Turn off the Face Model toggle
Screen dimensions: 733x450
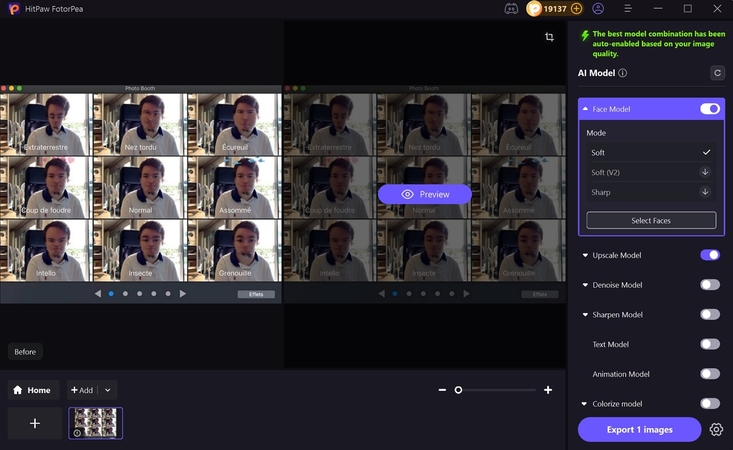pos(710,109)
